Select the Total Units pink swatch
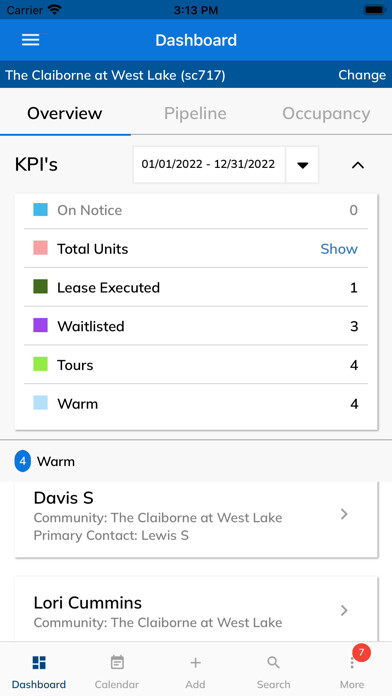The width and height of the screenshot is (392, 696). click(40, 248)
